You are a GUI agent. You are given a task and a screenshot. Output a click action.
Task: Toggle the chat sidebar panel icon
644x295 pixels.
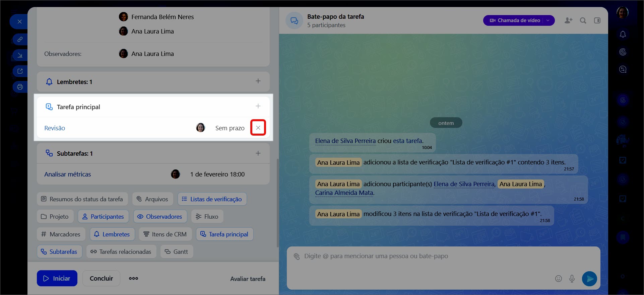597,20
